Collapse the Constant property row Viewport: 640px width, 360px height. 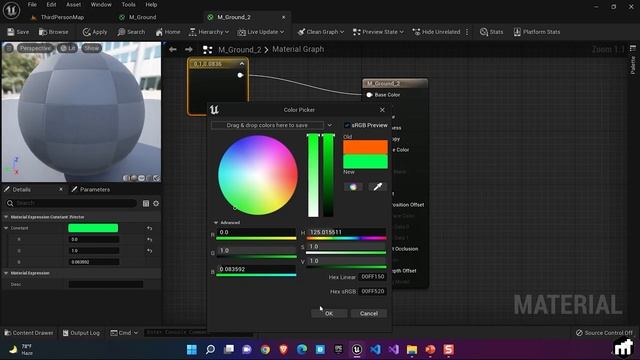pos(6,228)
